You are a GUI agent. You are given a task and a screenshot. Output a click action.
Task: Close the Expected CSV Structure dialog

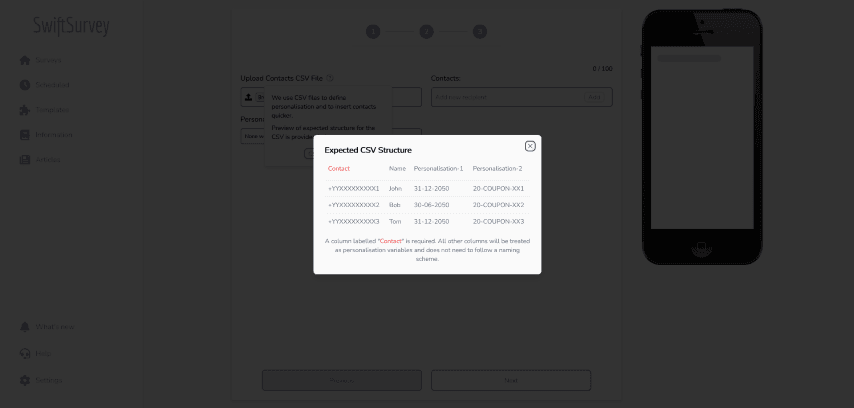(530, 146)
